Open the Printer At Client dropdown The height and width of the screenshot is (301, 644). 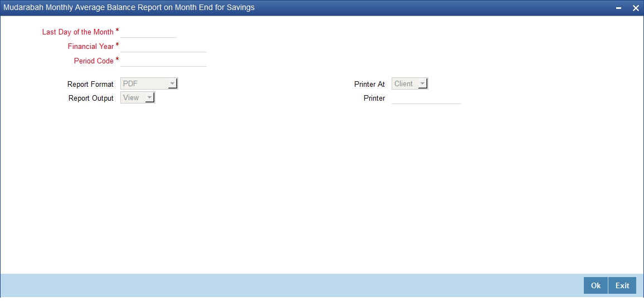(409, 83)
